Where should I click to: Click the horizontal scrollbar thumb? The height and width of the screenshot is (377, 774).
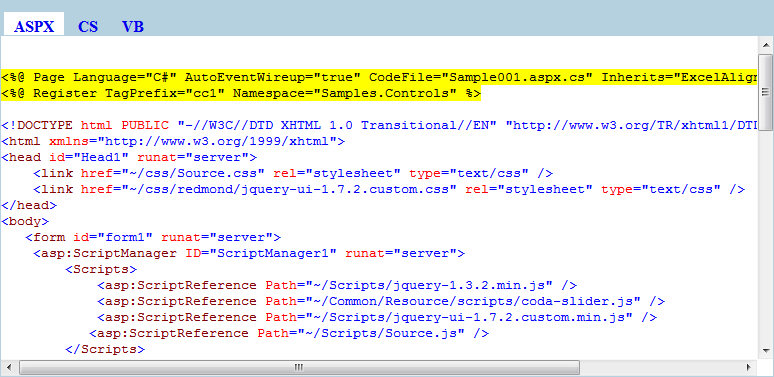(x=299, y=367)
